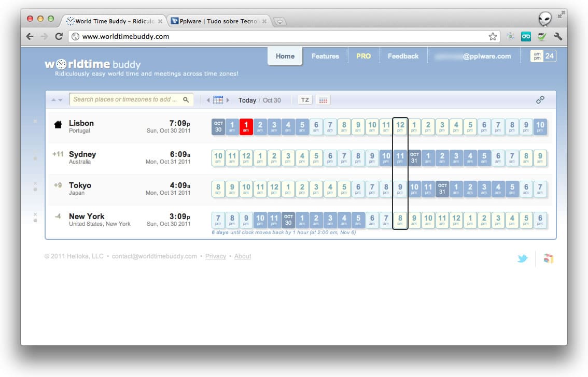Image resolution: width=588 pixels, height=377 pixels.
Task: Set Tokyo as home location icon
Action: click(35, 190)
